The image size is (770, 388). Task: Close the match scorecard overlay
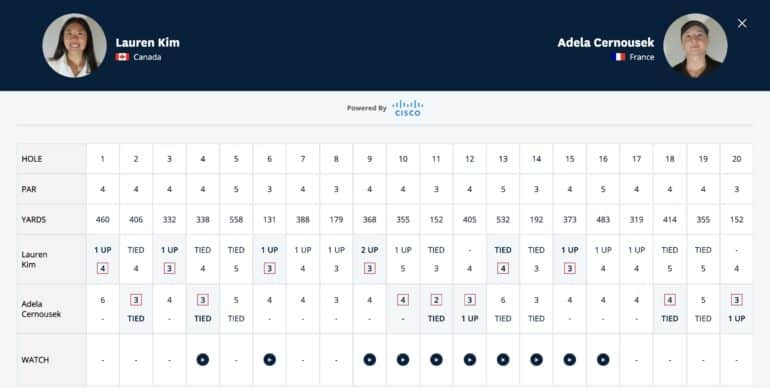tap(742, 23)
